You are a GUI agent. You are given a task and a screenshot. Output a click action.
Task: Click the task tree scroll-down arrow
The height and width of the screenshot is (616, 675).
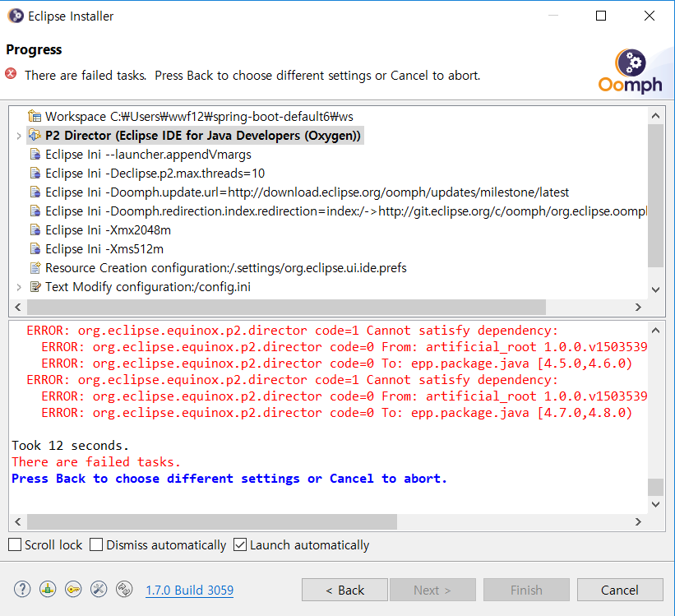point(655,289)
